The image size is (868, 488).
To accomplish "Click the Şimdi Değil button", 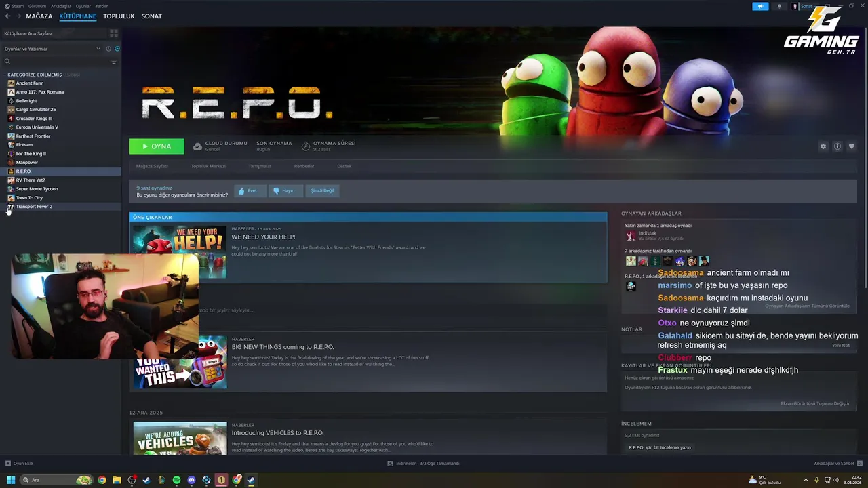I will pos(323,191).
